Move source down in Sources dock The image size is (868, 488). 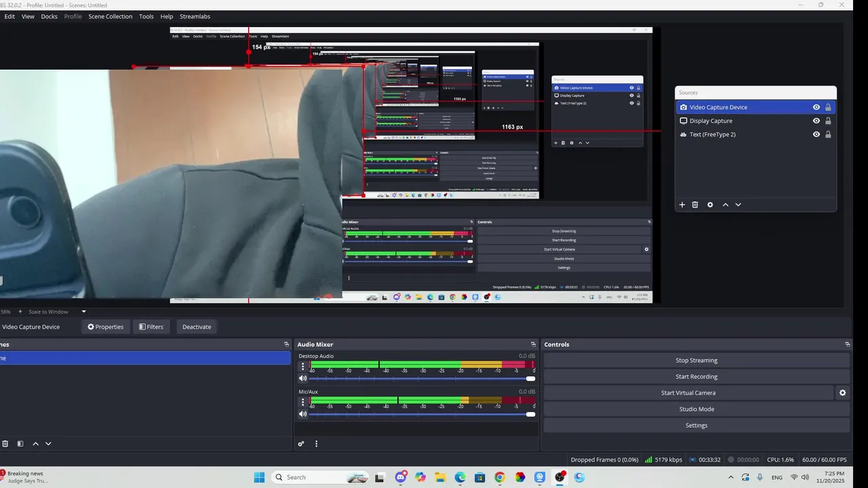click(x=738, y=205)
